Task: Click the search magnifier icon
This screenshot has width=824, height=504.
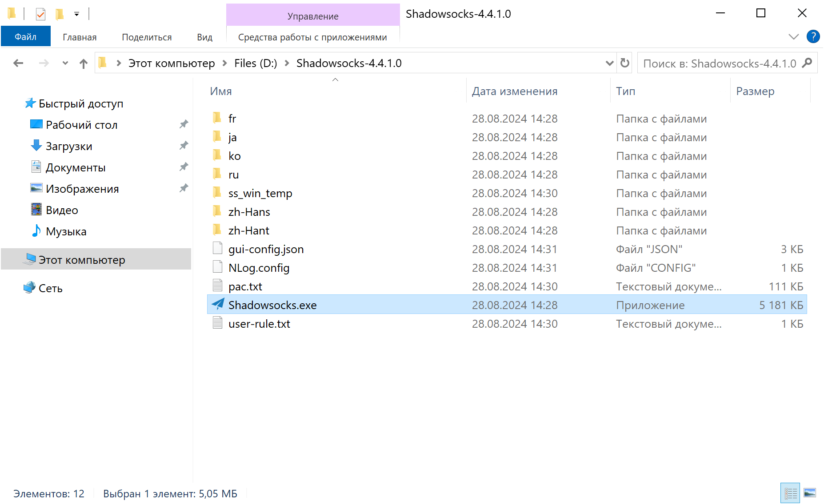Action: 807,63
